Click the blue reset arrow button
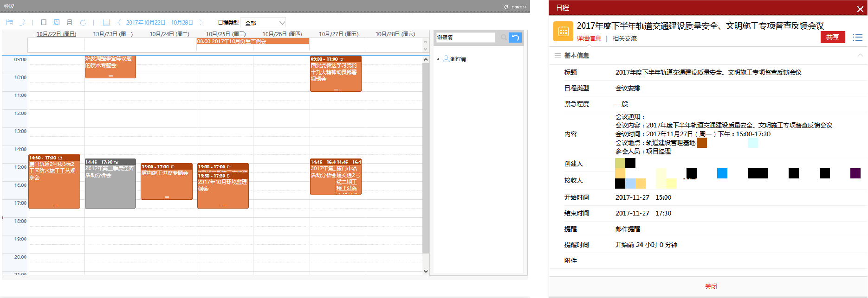 515,38
